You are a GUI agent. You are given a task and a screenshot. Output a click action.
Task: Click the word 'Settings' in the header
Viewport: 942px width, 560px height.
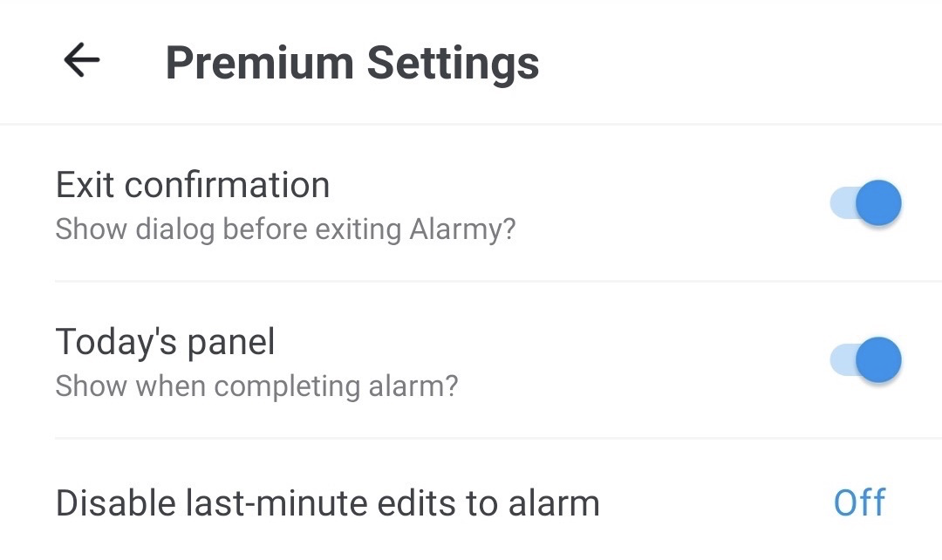pos(452,63)
